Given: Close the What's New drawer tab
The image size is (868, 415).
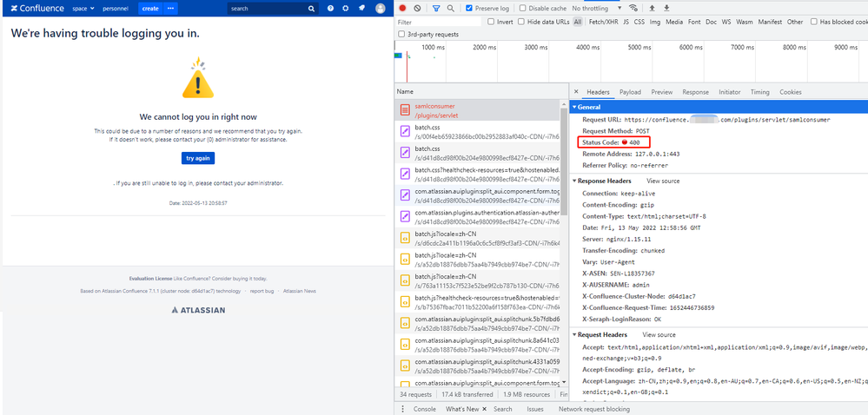Looking at the screenshot, I should [484, 409].
